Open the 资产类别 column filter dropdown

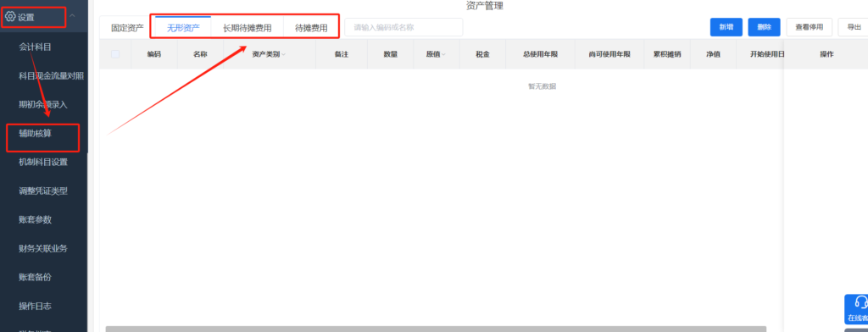[283, 55]
